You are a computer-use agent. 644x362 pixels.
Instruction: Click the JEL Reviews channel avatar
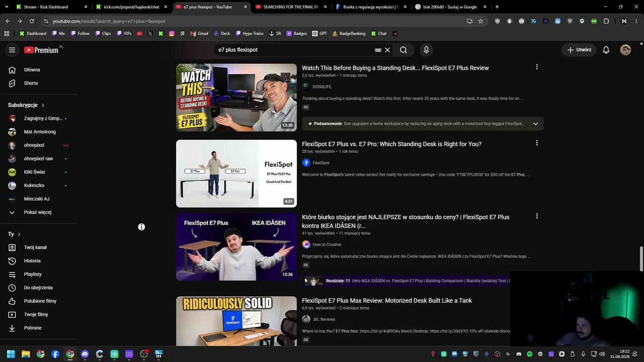[306, 319]
